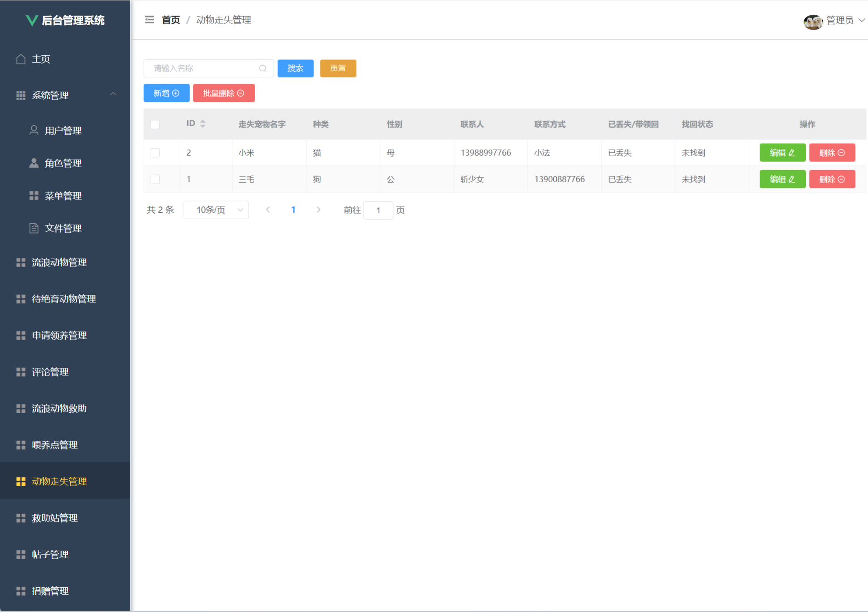868x612 pixels.
Task: Expand the 管理员 account dropdown arrow
Action: pos(861,20)
